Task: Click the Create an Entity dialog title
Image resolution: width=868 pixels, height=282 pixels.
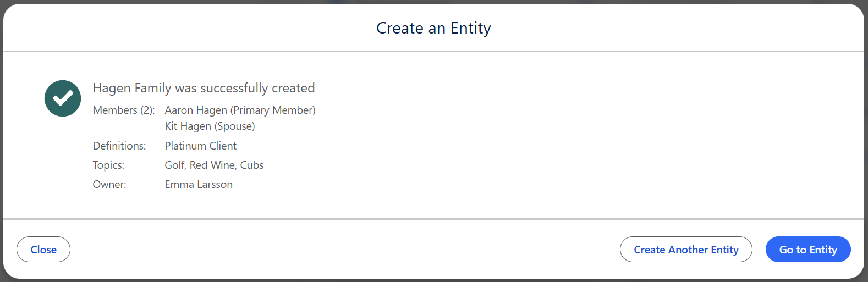Action: pos(433,28)
